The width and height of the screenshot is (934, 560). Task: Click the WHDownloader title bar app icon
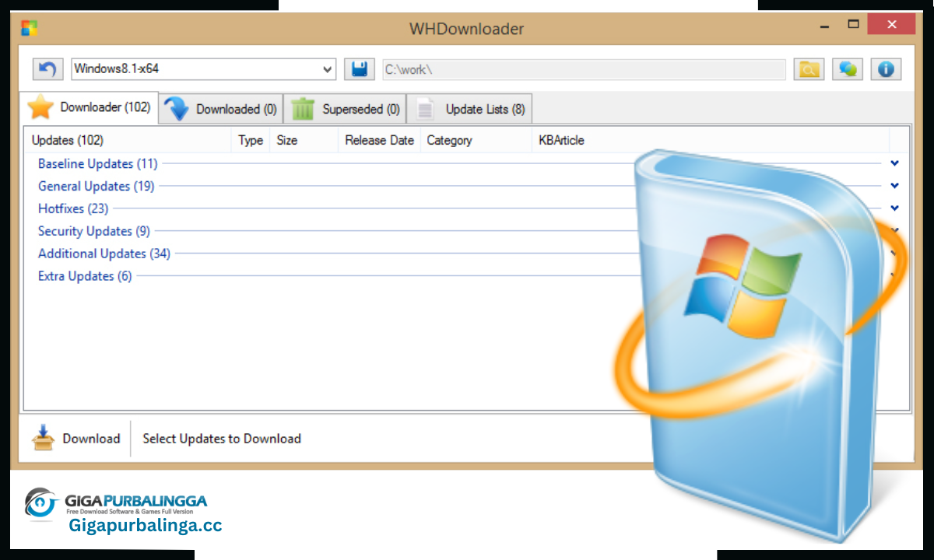[30, 29]
